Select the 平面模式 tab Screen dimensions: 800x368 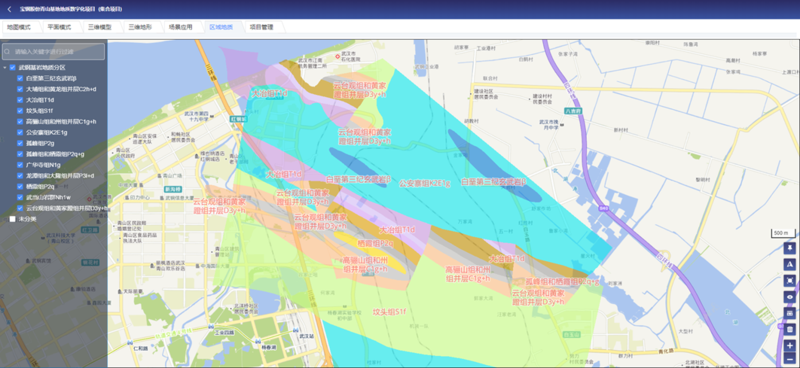coord(59,27)
